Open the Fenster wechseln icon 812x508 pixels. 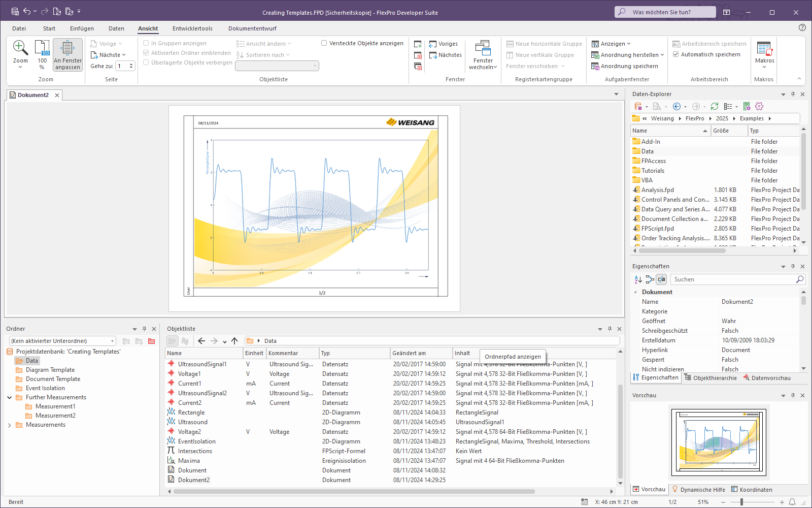pyautogui.click(x=483, y=55)
